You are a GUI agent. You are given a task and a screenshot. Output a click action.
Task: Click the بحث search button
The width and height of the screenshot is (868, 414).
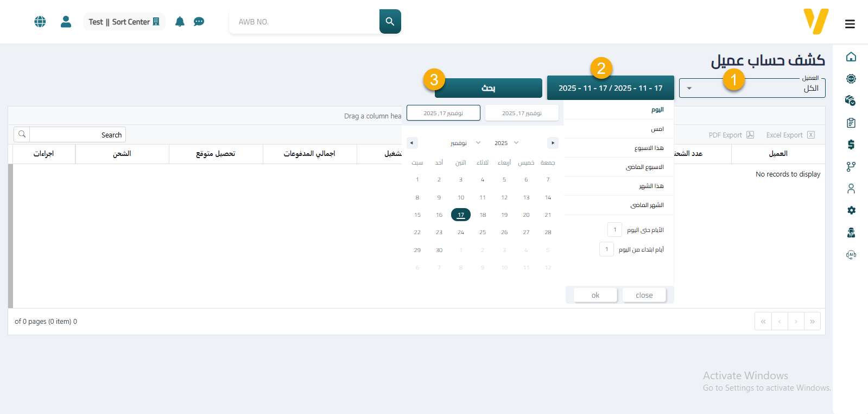(488, 88)
